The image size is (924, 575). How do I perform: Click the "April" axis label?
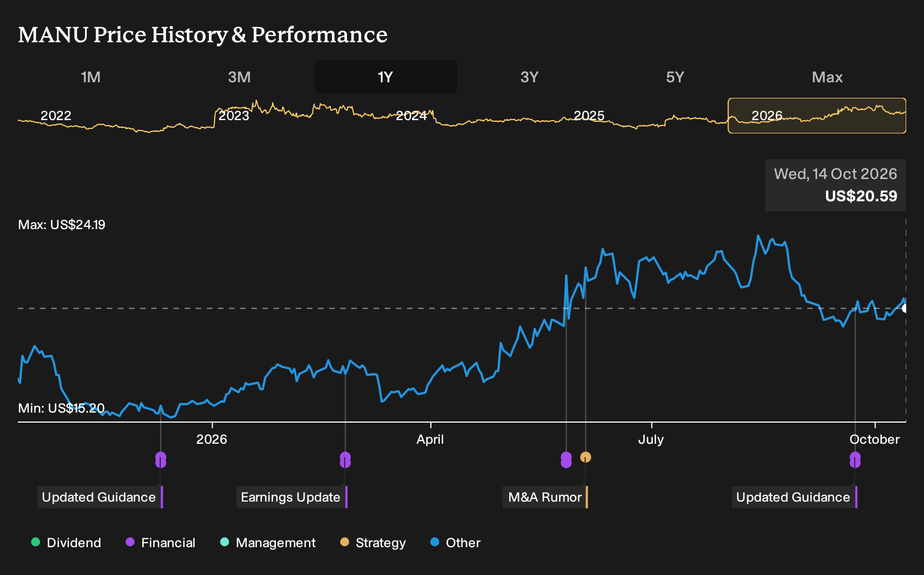[430, 439]
